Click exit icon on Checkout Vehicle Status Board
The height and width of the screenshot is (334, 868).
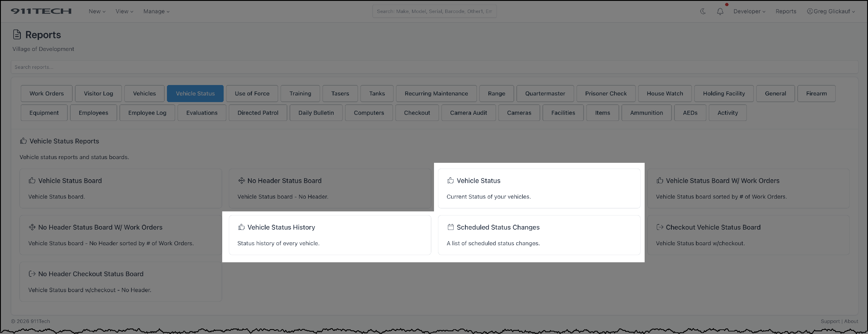tap(660, 227)
